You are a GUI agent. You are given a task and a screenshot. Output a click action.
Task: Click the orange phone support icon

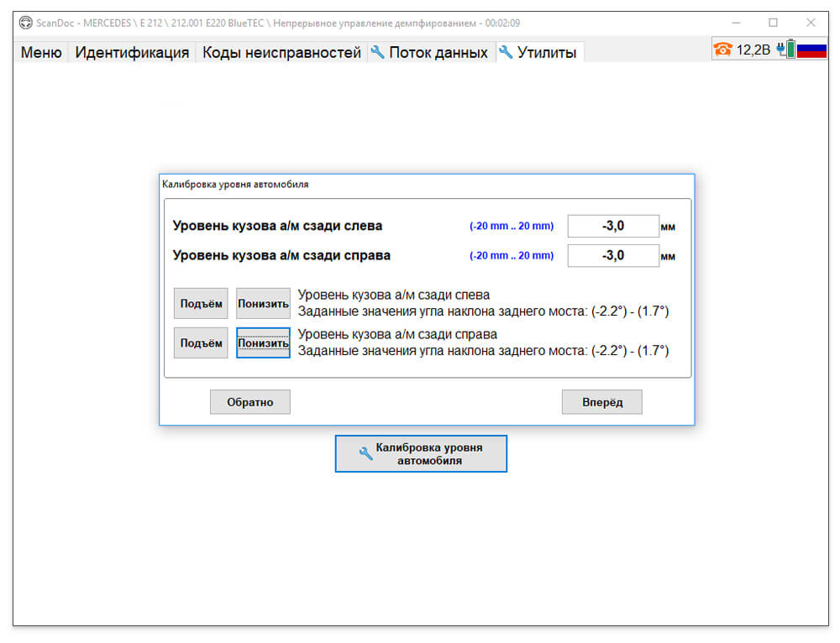tap(722, 50)
